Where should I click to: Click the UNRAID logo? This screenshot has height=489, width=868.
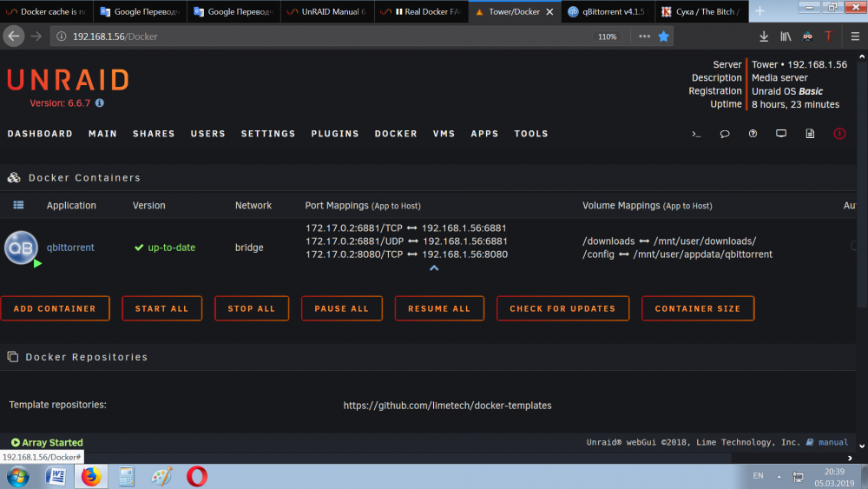tap(68, 80)
